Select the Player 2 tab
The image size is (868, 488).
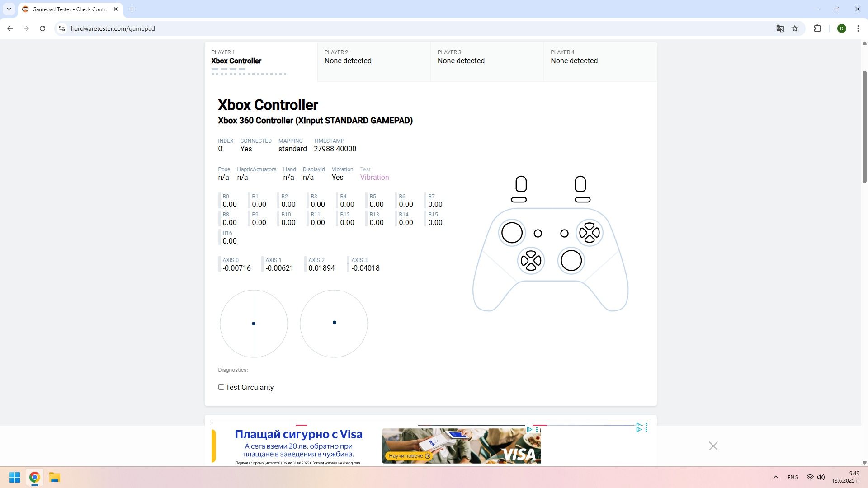point(374,62)
